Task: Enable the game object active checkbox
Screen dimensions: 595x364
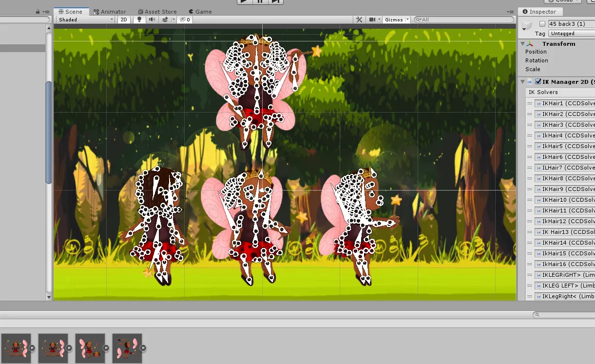Action: click(x=542, y=24)
